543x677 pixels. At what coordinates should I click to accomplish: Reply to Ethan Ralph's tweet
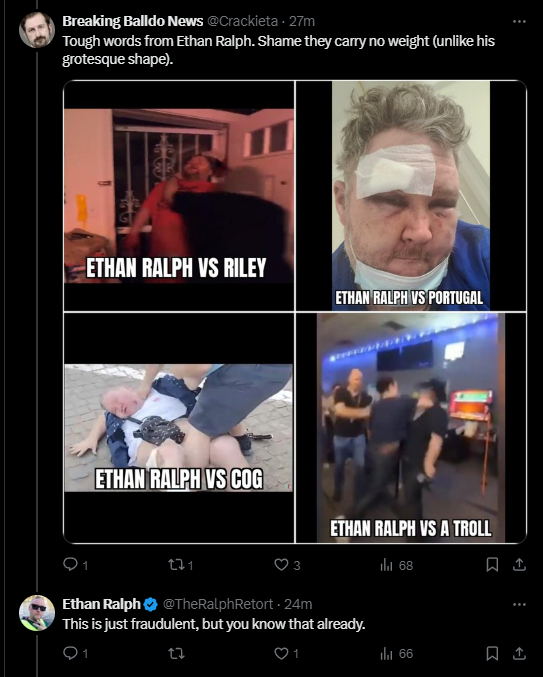[76, 653]
